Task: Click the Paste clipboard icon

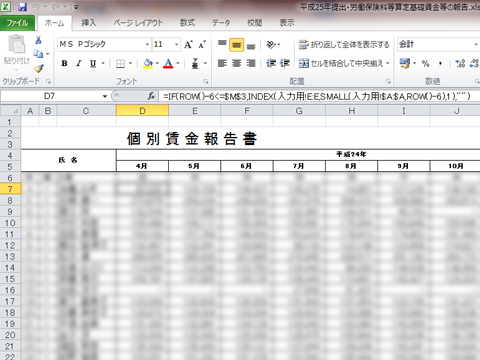Action: click(16, 44)
